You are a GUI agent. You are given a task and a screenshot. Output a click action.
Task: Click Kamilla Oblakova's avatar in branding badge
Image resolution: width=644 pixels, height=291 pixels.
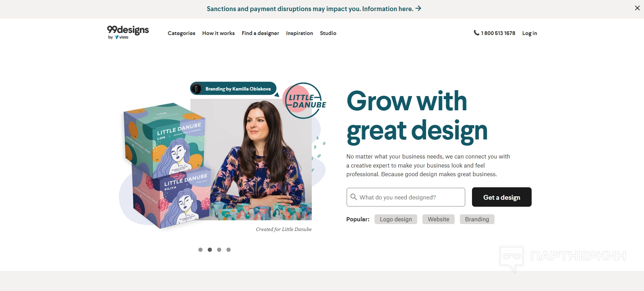(197, 88)
